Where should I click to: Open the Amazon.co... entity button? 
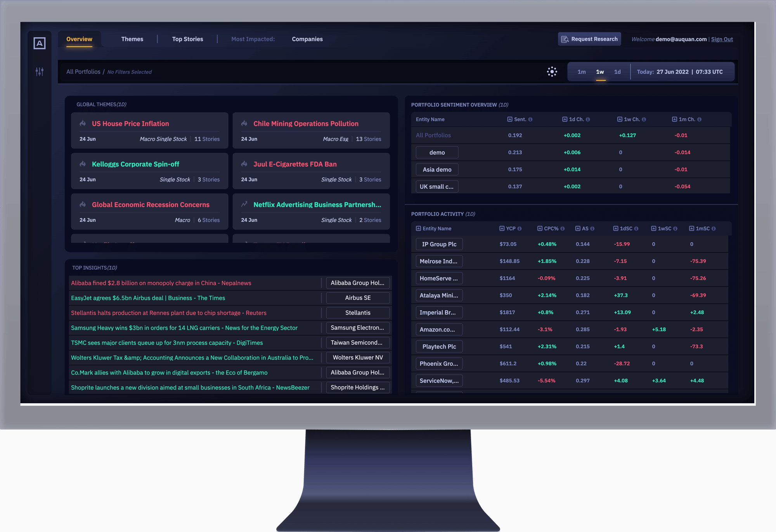[439, 330]
